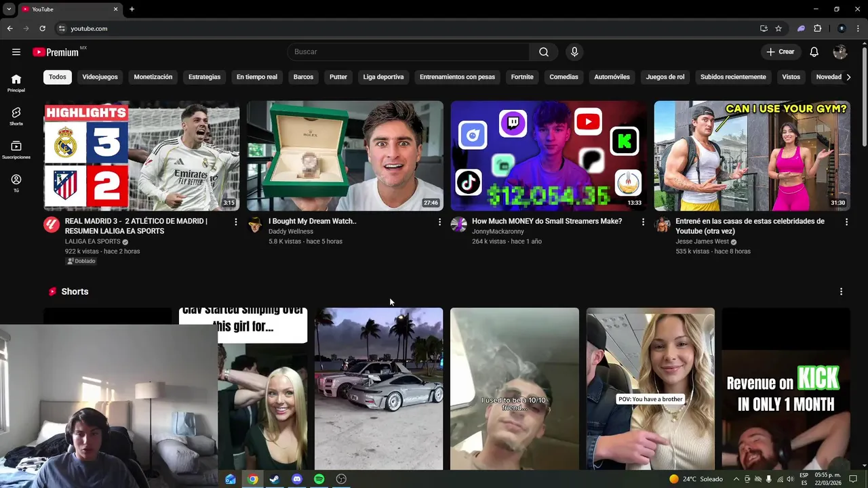Open the Porsche cars short
Image resolution: width=868 pixels, height=488 pixels.
378,388
